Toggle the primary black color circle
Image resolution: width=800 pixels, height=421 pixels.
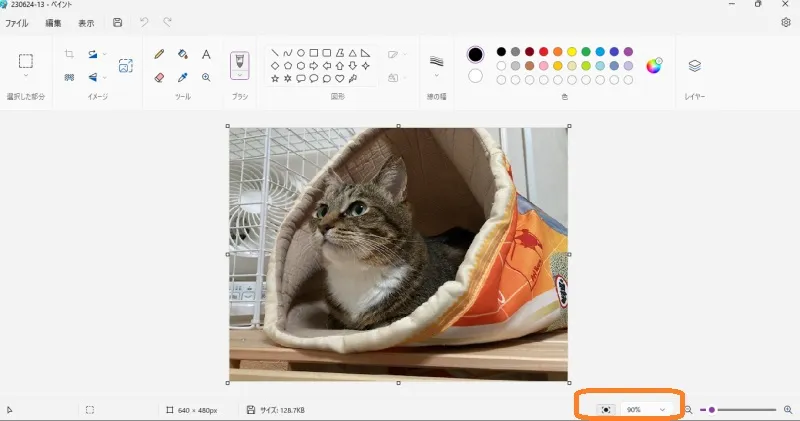475,54
